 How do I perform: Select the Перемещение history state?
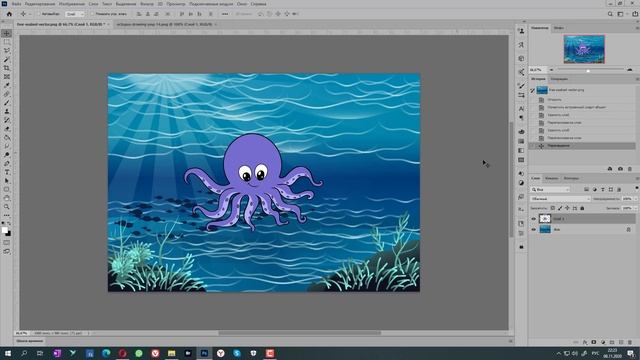coord(582,146)
